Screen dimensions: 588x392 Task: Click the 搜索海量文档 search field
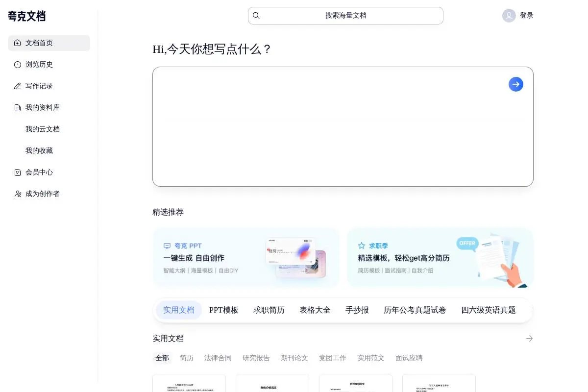click(345, 16)
